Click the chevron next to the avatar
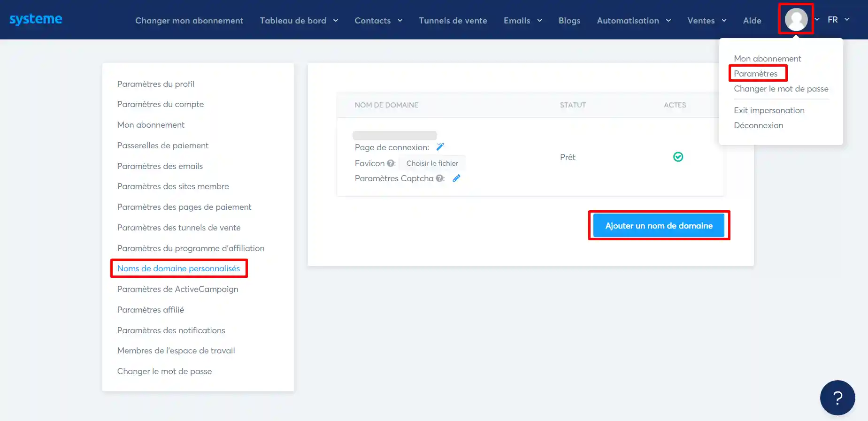 pos(817,20)
